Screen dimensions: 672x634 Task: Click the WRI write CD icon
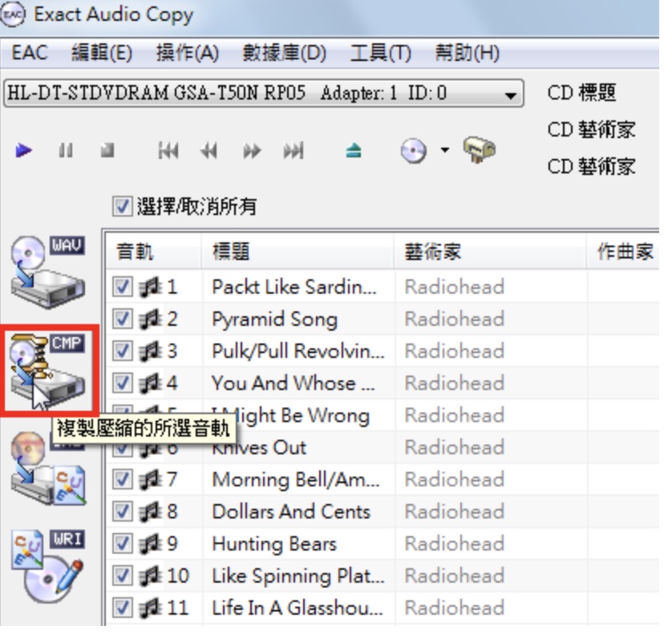[x=48, y=567]
